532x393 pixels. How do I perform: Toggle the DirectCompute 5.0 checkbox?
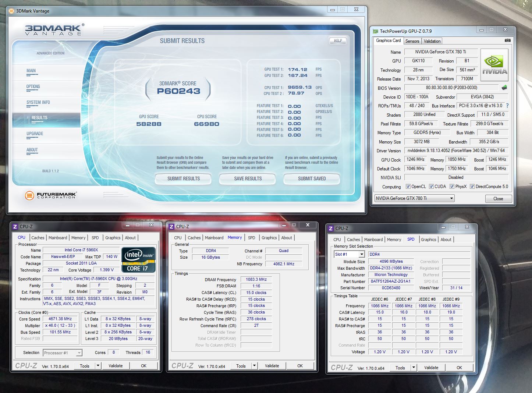point(472,187)
